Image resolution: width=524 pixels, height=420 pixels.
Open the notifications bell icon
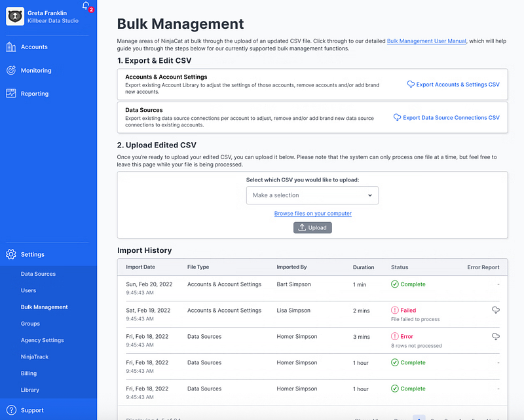[86, 7]
